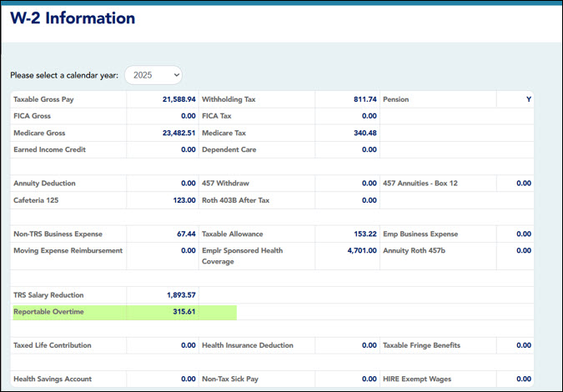Click the Non-TRS Business Expense value 67.44
Screen dimensions: 563x392
(x=186, y=234)
